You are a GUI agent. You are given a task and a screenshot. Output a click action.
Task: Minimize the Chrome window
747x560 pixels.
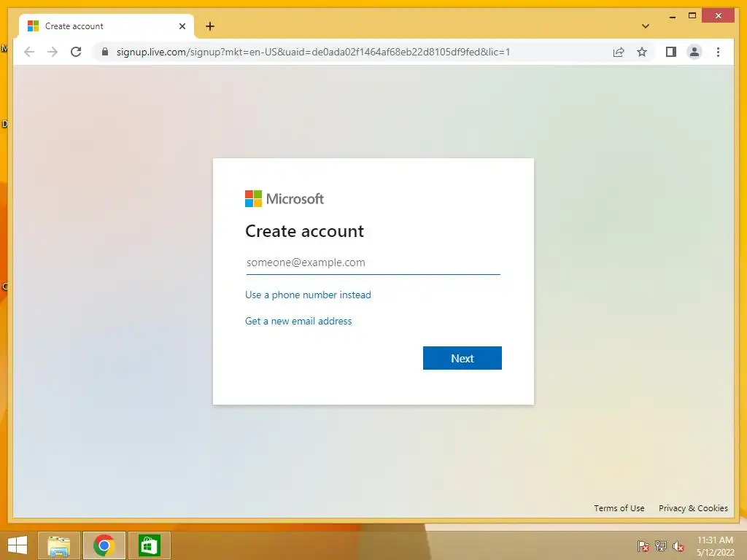(672, 16)
